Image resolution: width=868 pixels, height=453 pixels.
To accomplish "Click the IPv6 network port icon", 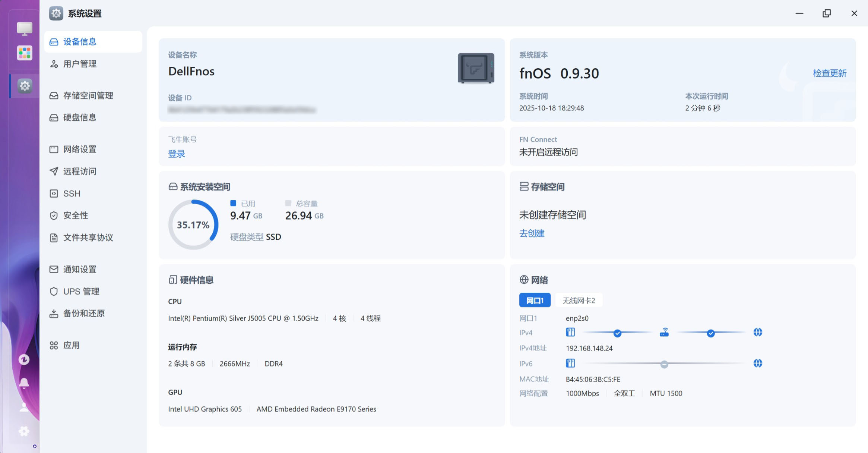I will coord(570,363).
